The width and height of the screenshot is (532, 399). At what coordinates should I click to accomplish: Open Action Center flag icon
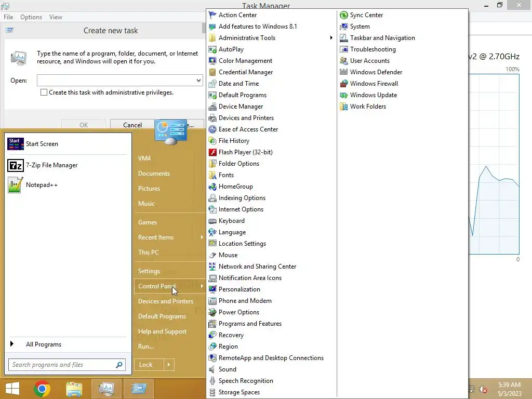212,15
